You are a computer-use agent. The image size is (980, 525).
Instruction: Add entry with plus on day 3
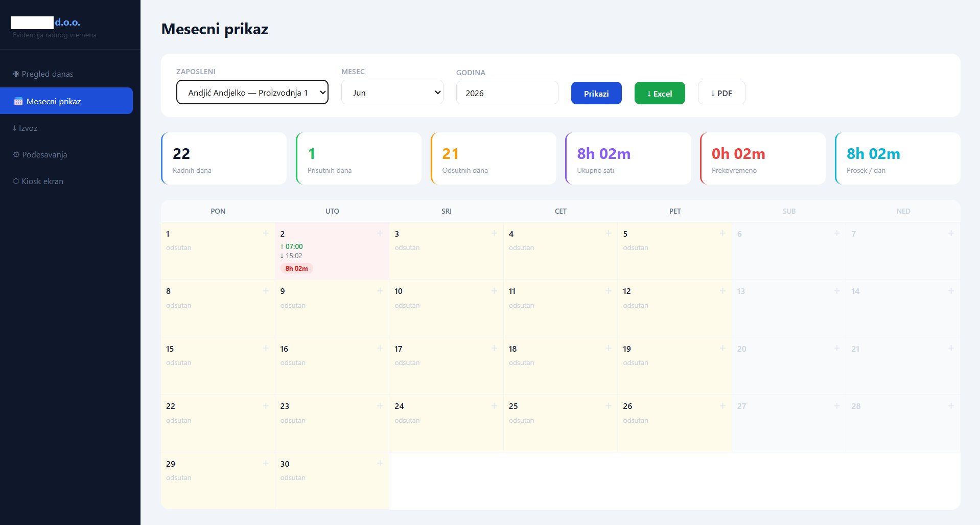[494, 233]
